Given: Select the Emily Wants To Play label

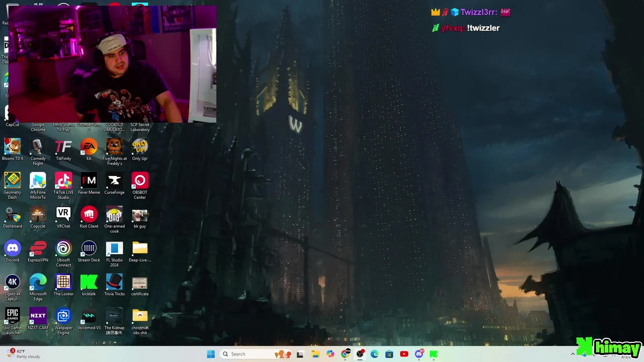Looking at the screenshot, I should pyautogui.click(x=63, y=127).
